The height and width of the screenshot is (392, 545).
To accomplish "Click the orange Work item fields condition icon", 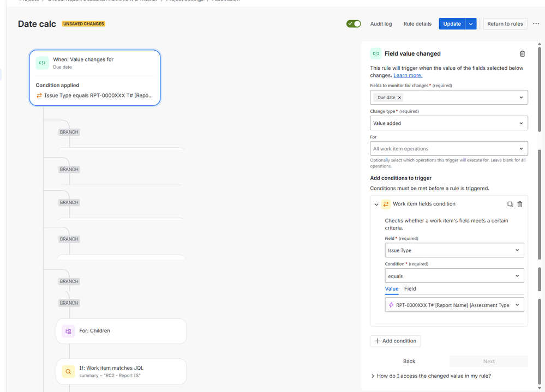I will coord(386,204).
